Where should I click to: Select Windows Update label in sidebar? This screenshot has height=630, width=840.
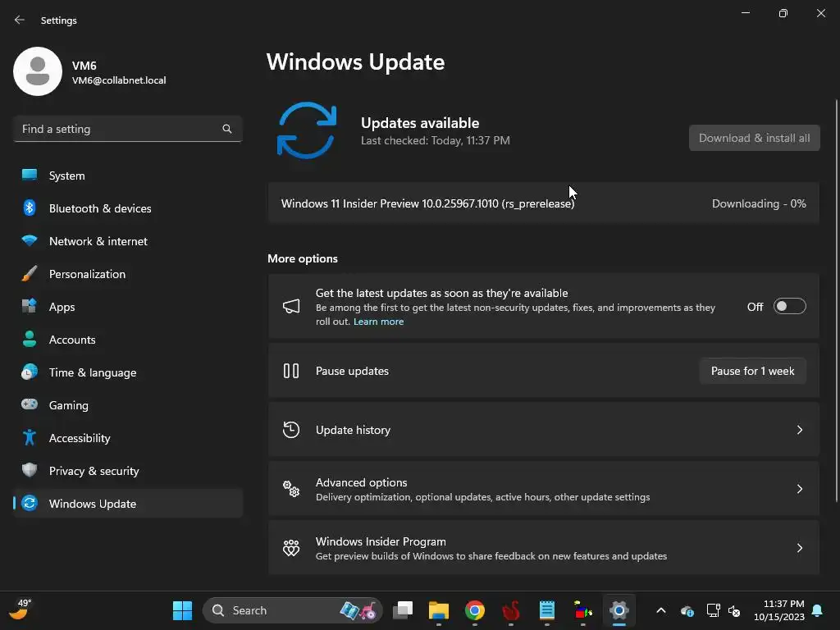(x=93, y=504)
